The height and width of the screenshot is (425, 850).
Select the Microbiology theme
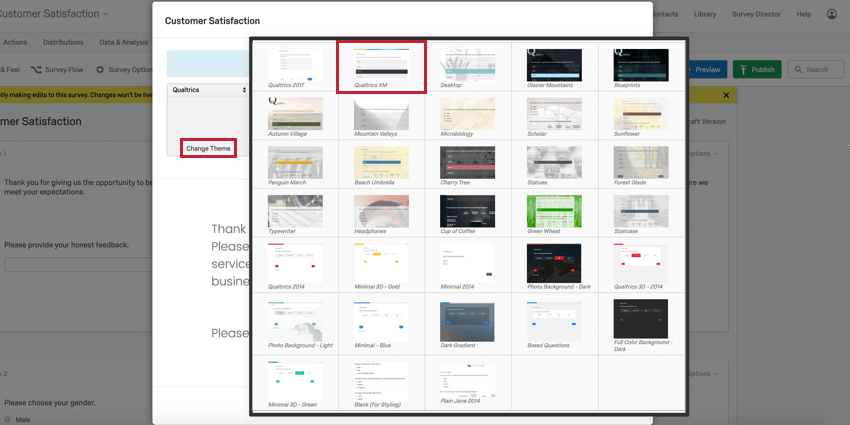pyautogui.click(x=468, y=116)
